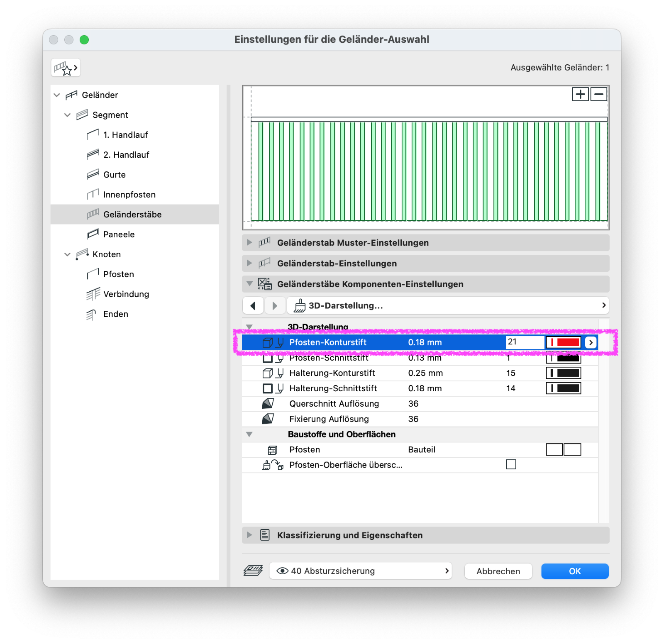Collapse the Segment tree node
The height and width of the screenshot is (644, 664).
tap(68, 115)
